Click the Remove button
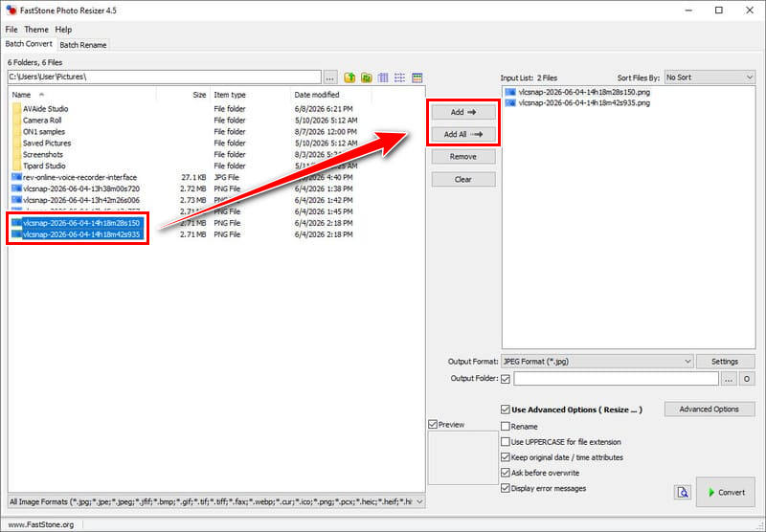Screen dimensions: 766x532 [x=463, y=157]
